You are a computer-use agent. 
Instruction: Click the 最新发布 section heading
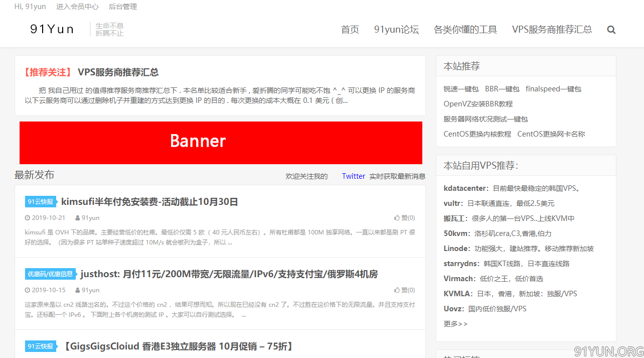(x=35, y=175)
